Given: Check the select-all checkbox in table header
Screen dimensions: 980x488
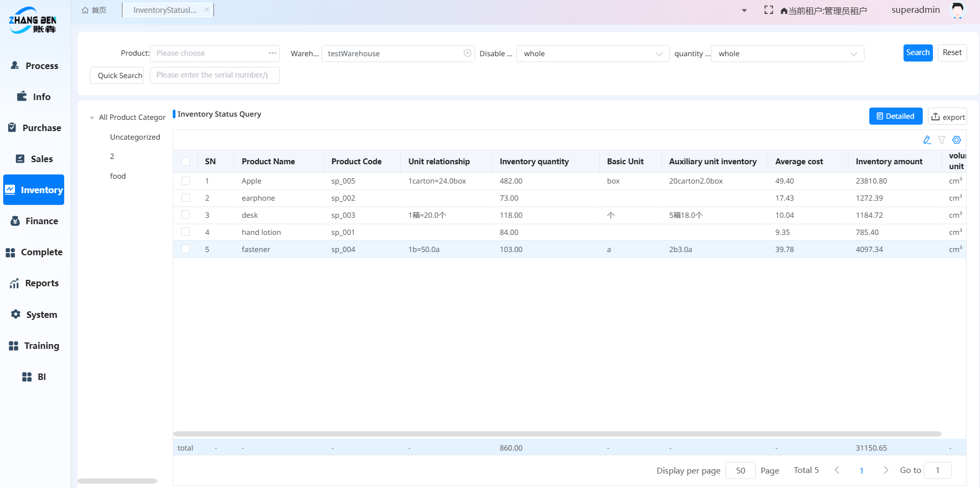Looking at the screenshot, I should (x=186, y=161).
